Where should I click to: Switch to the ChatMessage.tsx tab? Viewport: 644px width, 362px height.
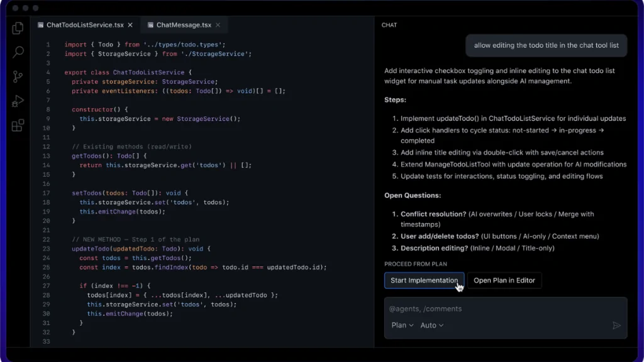[x=184, y=25]
